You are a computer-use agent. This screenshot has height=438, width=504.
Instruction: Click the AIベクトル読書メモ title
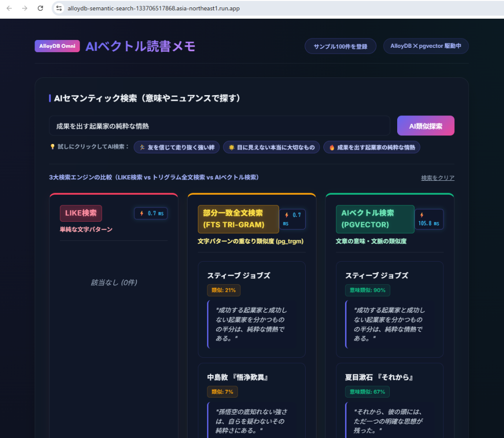[140, 46]
